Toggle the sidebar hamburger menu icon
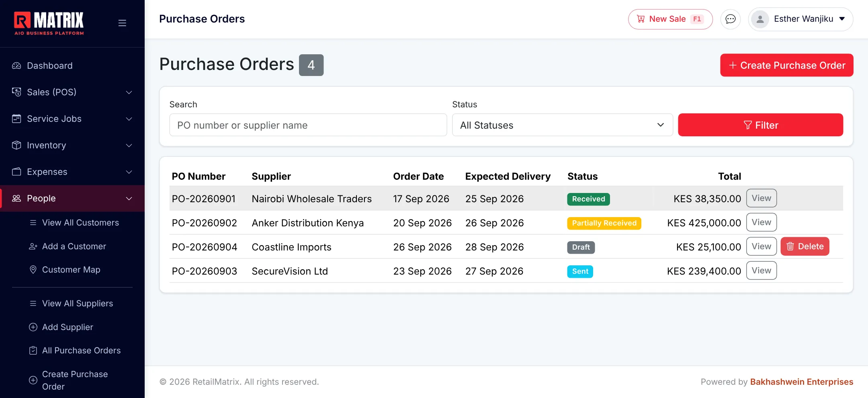The image size is (868, 398). [122, 23]
